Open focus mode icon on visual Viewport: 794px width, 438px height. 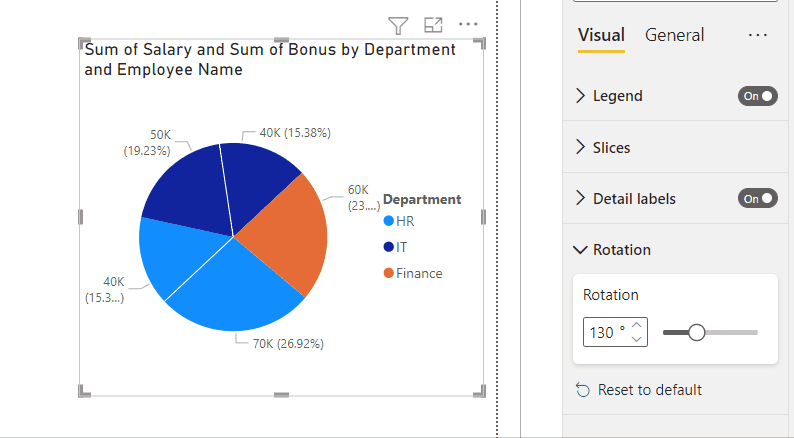pyautogui.click(x=433, y=25)
